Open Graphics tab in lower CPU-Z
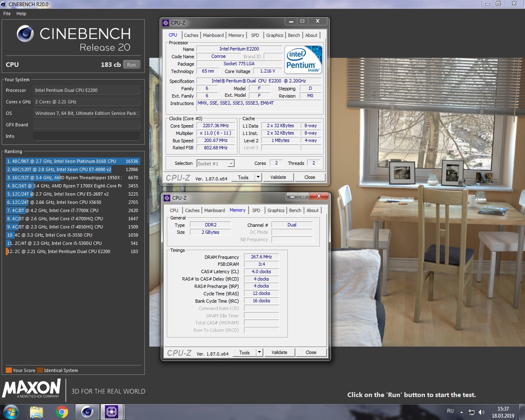The height and width of the screenshot is (420, 525). (x=276, y=210)
